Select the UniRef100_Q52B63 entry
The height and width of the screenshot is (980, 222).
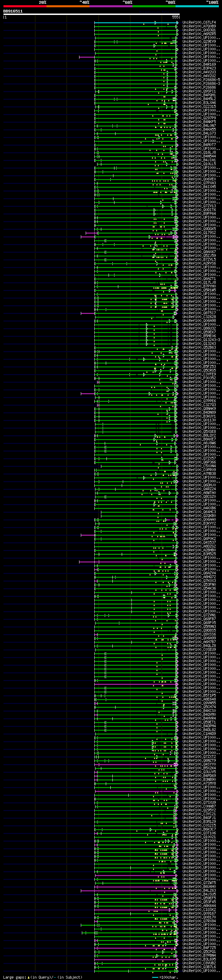(x=199, y=348)
